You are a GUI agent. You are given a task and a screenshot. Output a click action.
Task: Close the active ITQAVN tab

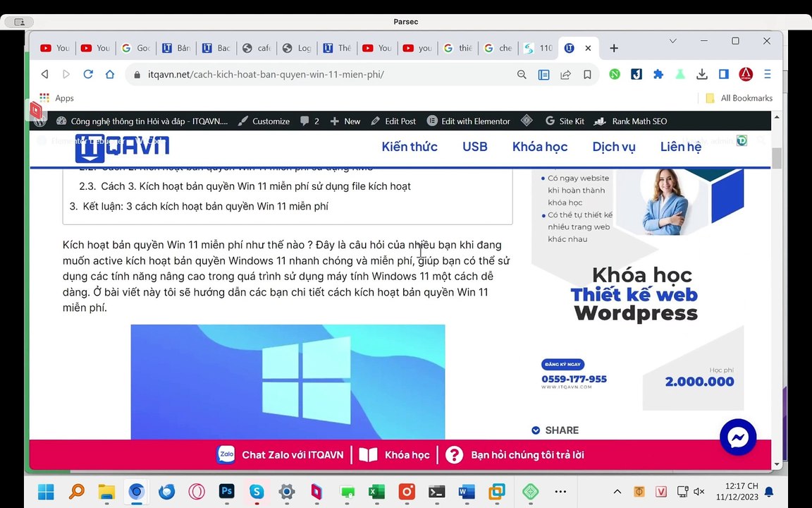pyautogui.click(x=588, y=48)
